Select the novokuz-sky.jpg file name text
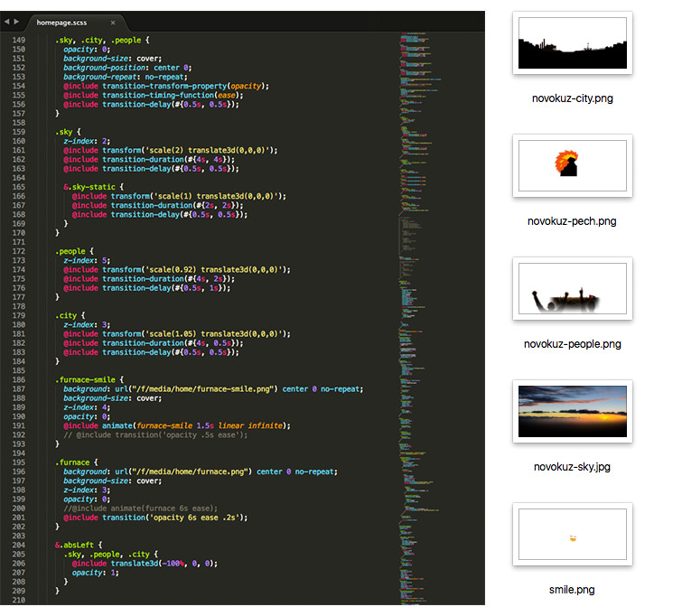Image resolution: width=682 pixels, height=616 pixels. pos(572,467)
